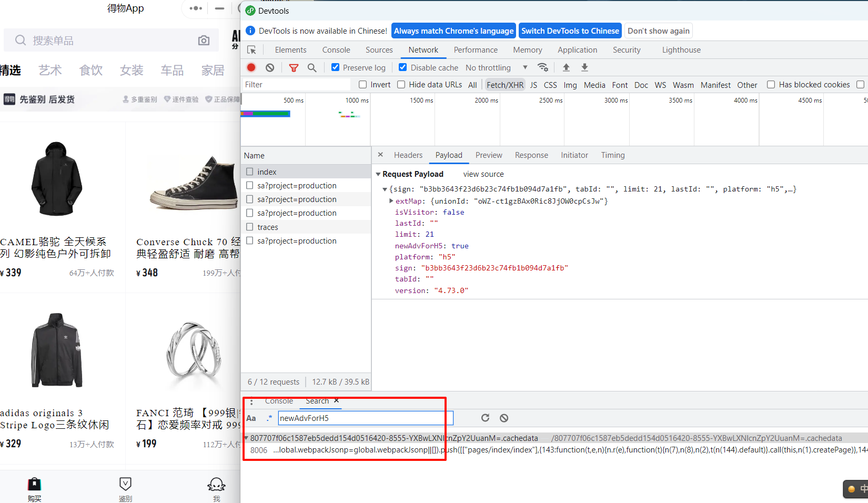Viewport: 868px width, 503px height.
Task: Toggle the network filter funnel icon
Action: tap(294, 67)
